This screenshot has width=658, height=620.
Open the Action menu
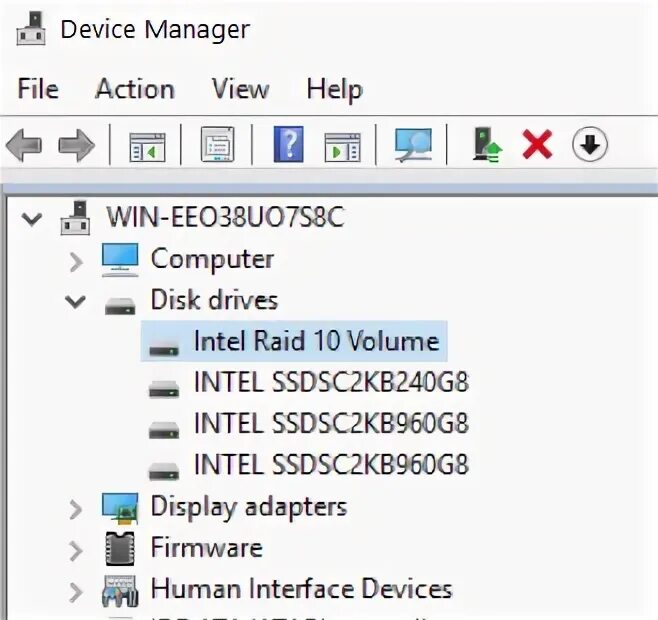(135, 89)
